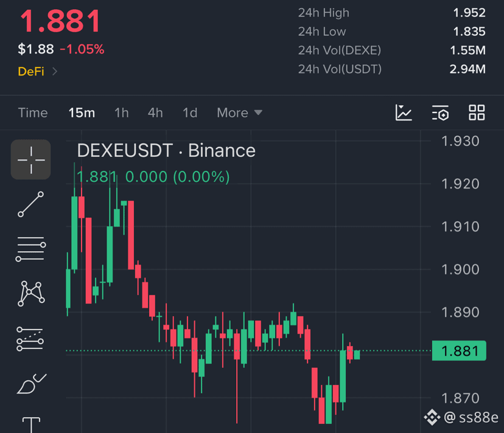Click the 24h Vol(DEXE) value 1.55M
This screenshot has height=433, width=504.
[467, 50]
